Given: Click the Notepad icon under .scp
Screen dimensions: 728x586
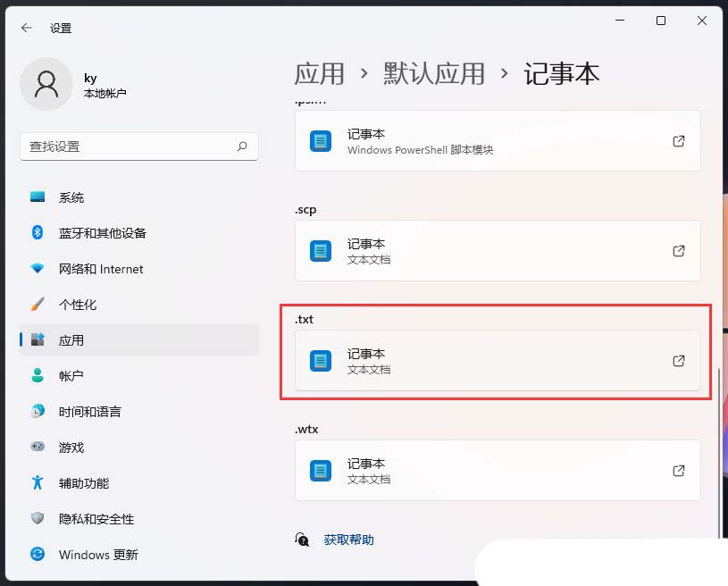Looking at the screenshot, I should click(x=321, y=251).
